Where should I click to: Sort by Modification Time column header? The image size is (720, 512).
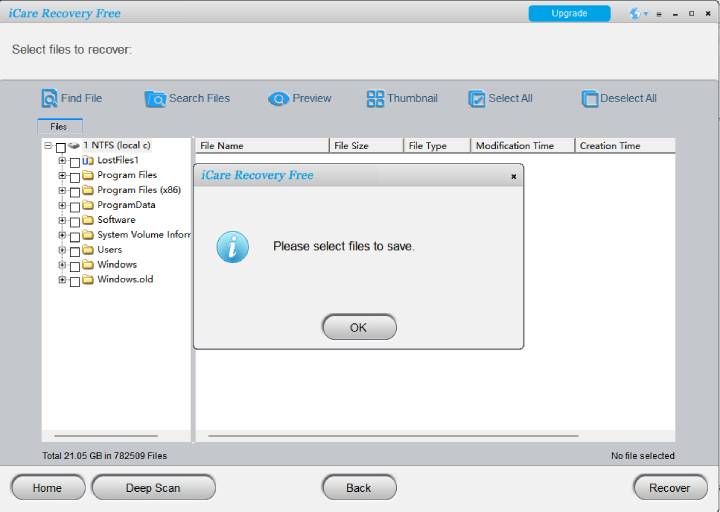pos(523,146)
